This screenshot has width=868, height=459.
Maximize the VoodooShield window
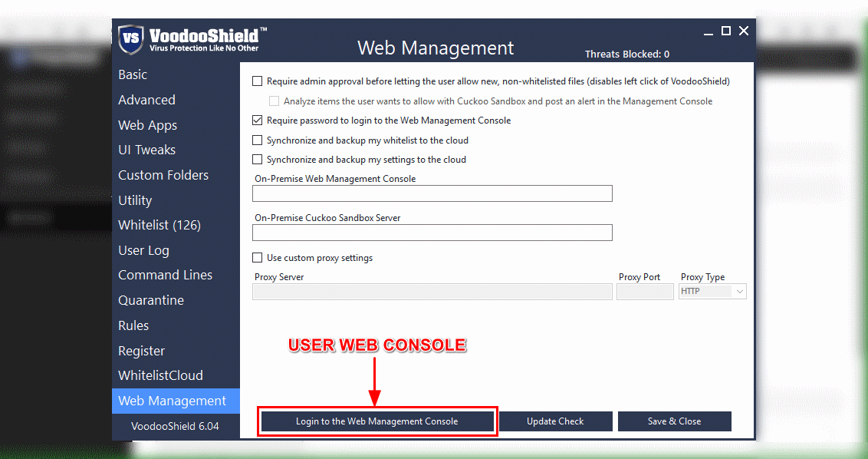click(725, 31)
